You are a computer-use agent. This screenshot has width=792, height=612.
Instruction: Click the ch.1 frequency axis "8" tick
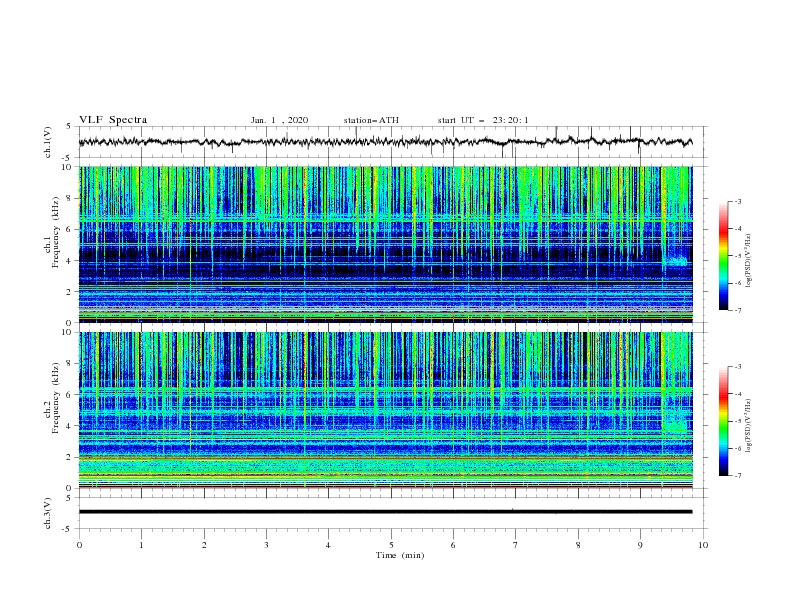[70, 198]
